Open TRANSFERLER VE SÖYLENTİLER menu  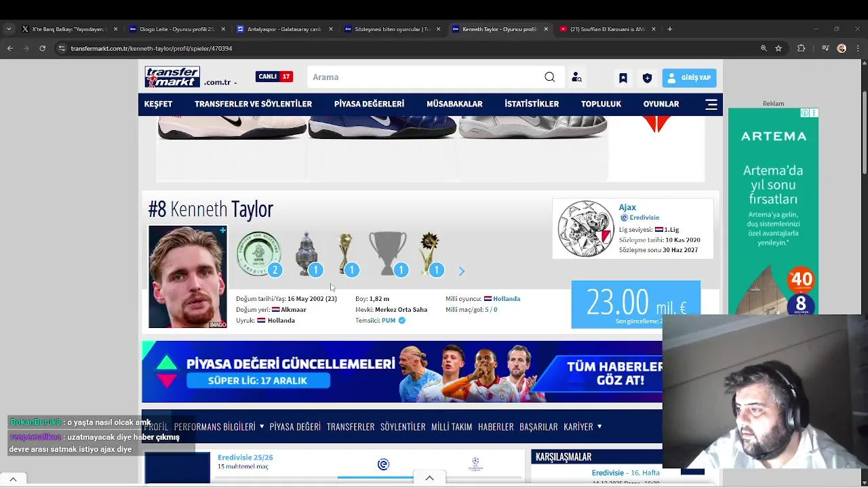point(253,104)
